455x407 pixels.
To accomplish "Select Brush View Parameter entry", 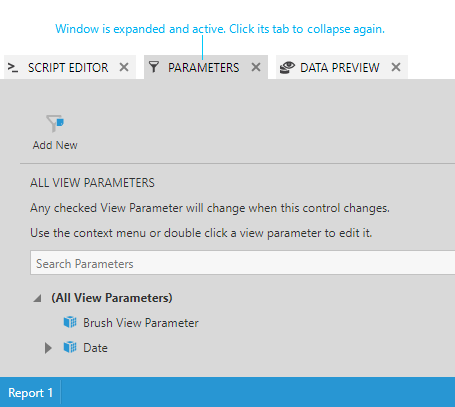I will (x=141, y=323).
